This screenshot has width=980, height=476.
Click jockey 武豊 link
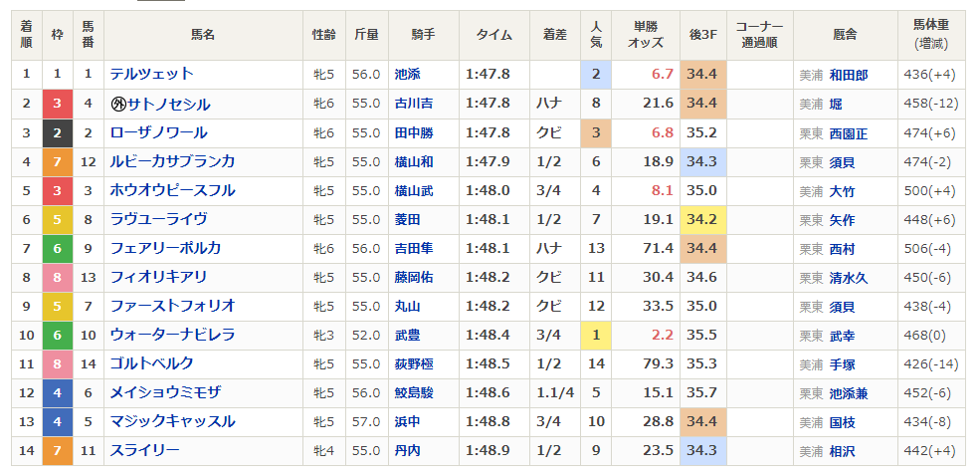[x=407, y=336]
